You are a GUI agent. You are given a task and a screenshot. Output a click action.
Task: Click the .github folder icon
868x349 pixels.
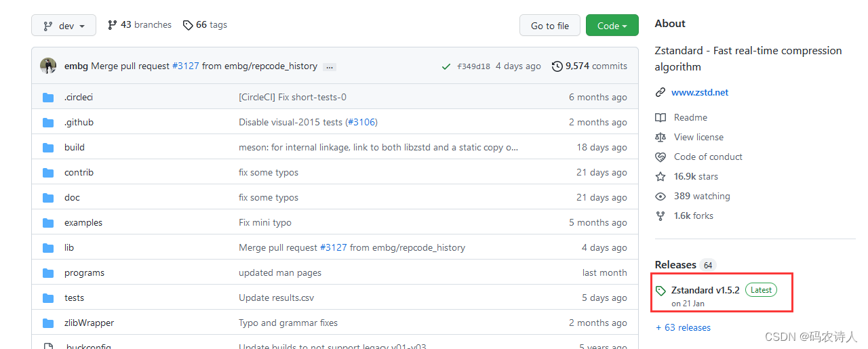(x=48, y=123)
